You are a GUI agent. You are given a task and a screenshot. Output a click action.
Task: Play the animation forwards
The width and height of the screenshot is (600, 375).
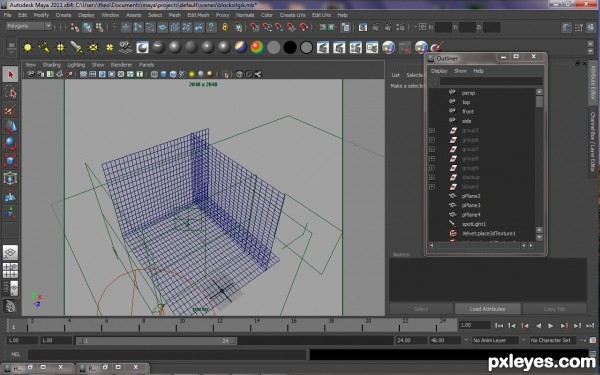(551, 326)
